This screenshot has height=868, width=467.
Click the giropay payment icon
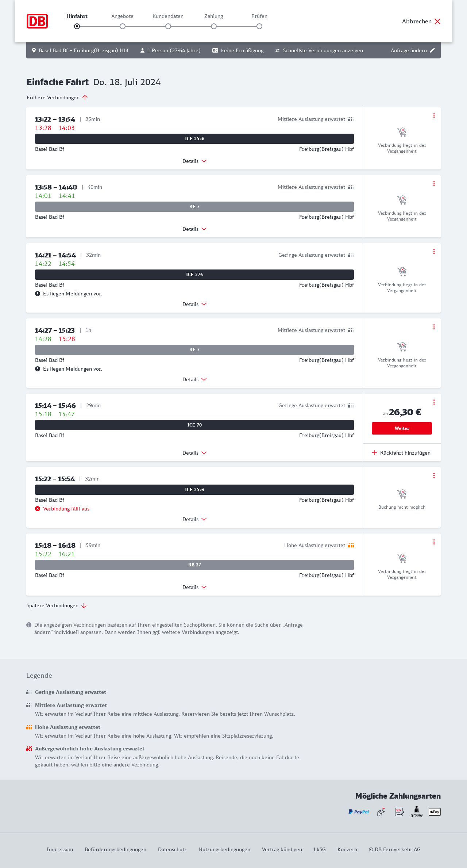417,812
